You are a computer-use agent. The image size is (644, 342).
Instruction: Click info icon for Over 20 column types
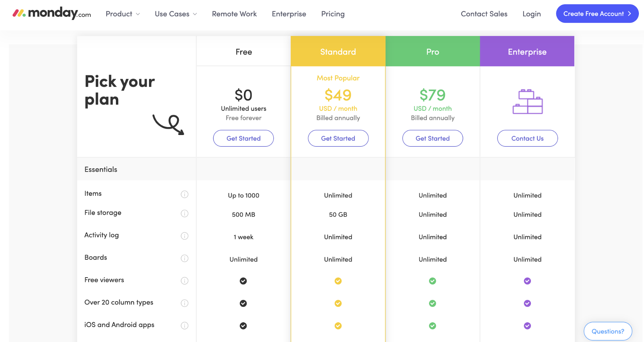point(184,303)
